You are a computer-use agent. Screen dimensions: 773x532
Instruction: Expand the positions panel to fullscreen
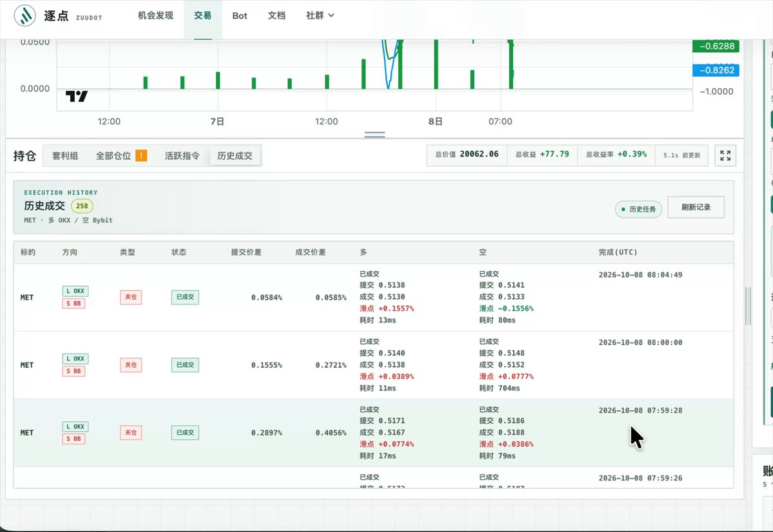(725, 155)
